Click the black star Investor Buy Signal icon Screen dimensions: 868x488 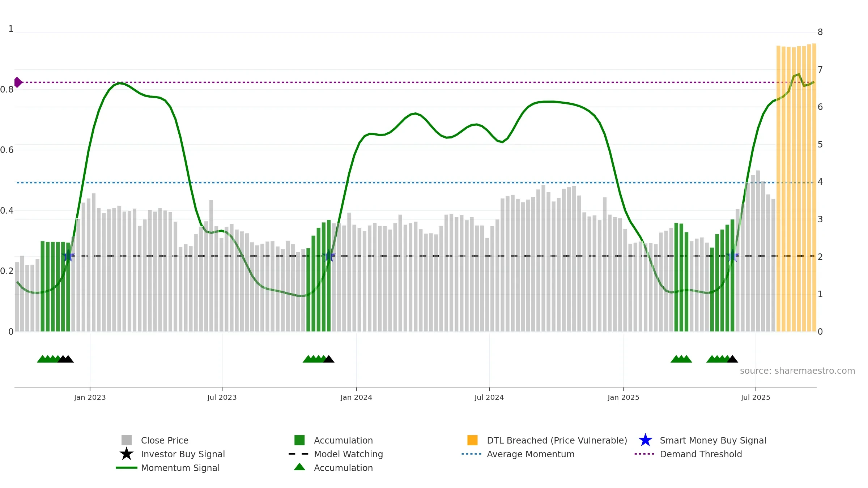pyautogui.click(x=127, y=454)
